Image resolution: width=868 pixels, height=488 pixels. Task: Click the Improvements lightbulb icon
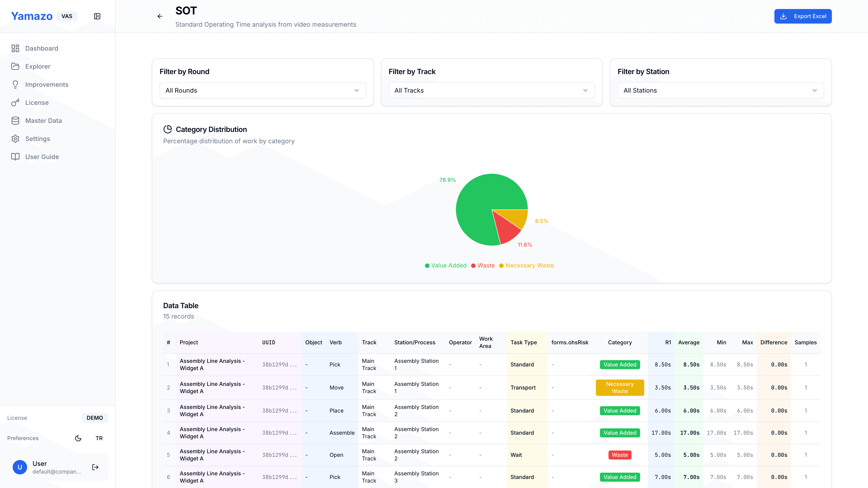(15, 84)
